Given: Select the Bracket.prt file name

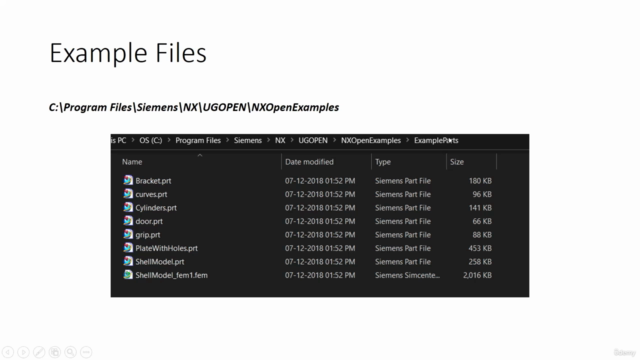Looking at the screenshot, I should coord(153,181).
